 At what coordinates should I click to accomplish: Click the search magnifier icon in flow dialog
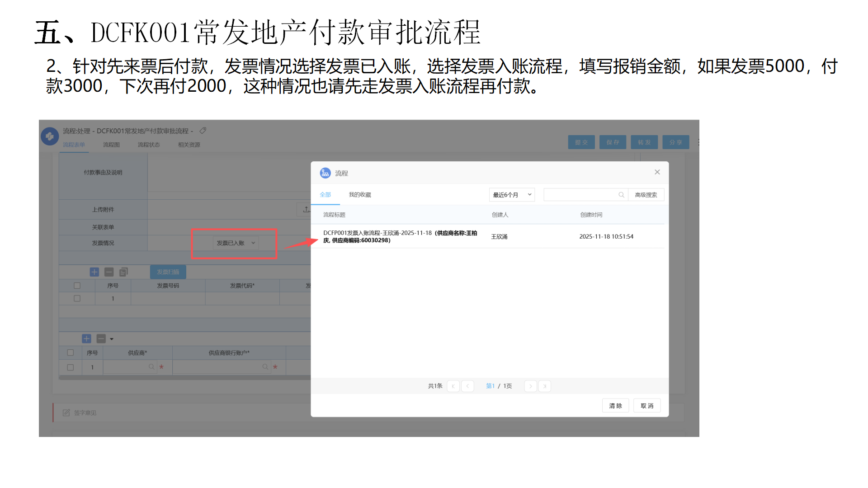(x=621, y=195)
